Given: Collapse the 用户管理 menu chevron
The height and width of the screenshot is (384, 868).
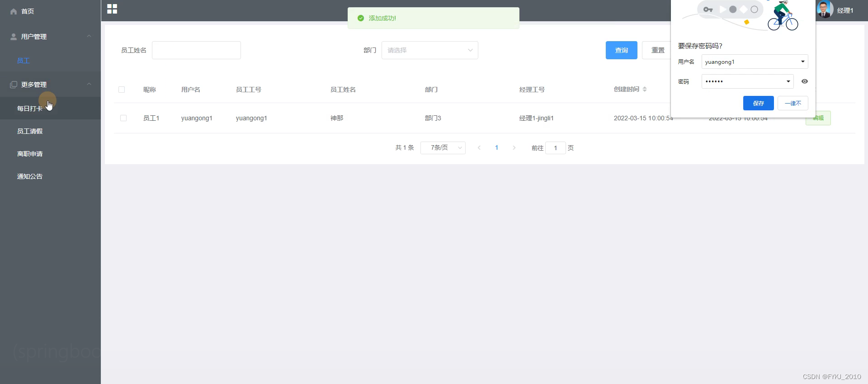Looking at the screenshot, I should [x=89, y=36].
